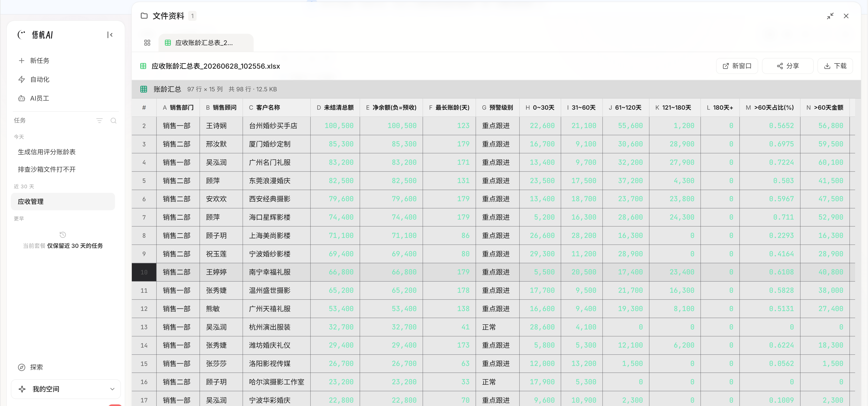Click the file count badge 1
Image resolution: width=868 pixels, height=406 pixels.
pyautogui.click(x=192, y=16)
